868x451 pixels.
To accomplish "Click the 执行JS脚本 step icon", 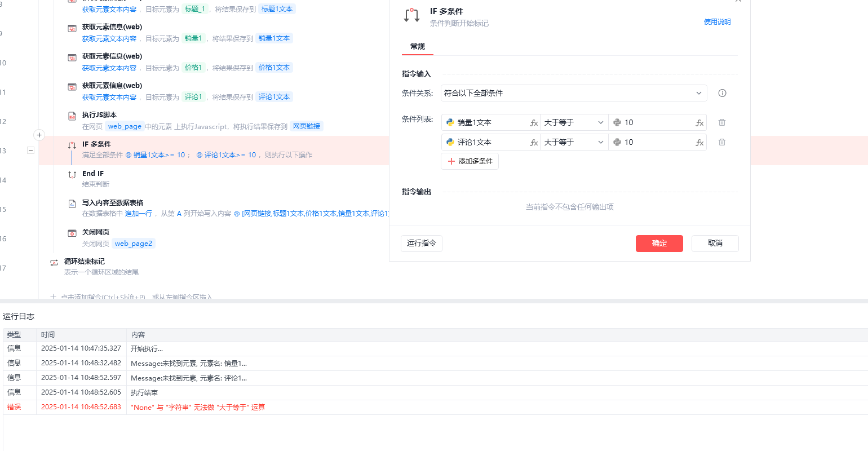I will tap(72, 116).
